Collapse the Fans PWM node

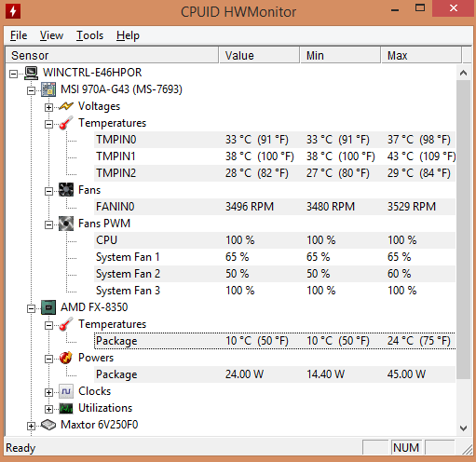pos(48,224)
